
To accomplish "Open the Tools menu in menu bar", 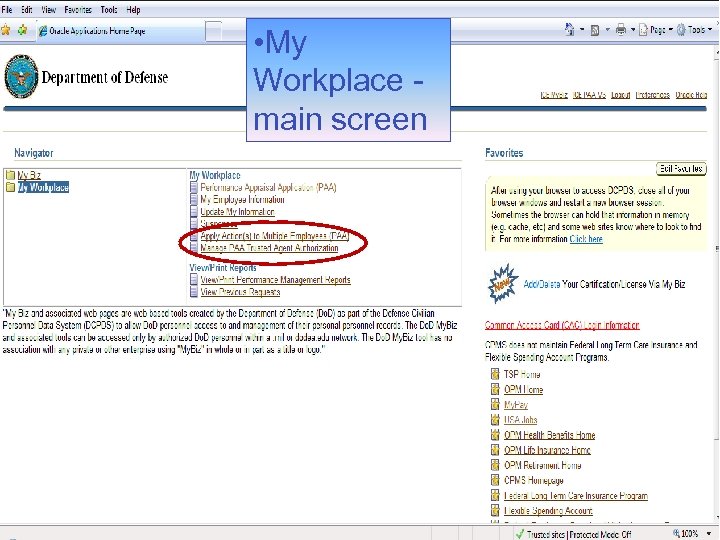I will (109, 9).
